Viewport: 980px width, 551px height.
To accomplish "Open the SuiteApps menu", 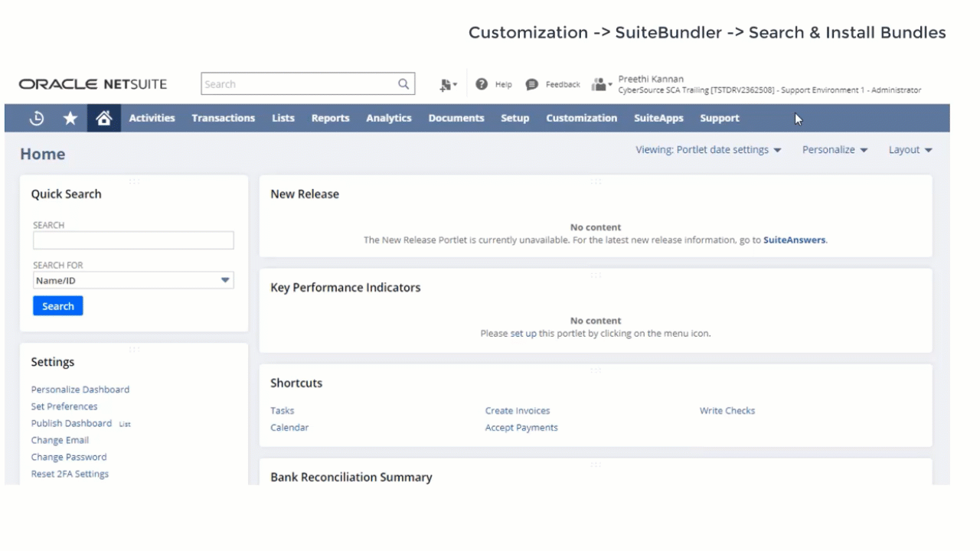I will pyautogui.click(x=658, y=118).
